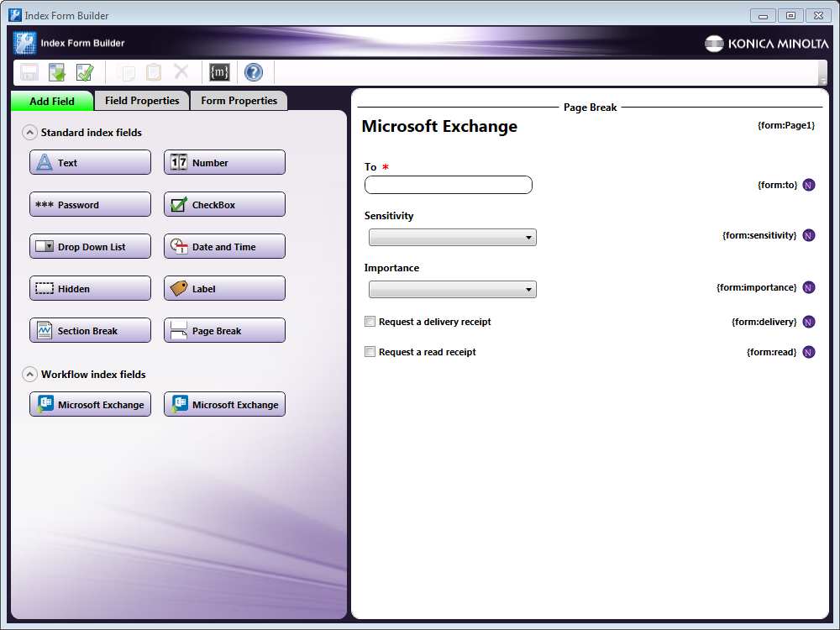
Task: Click the Konica Minolta logo
Action: click(766, 44)
